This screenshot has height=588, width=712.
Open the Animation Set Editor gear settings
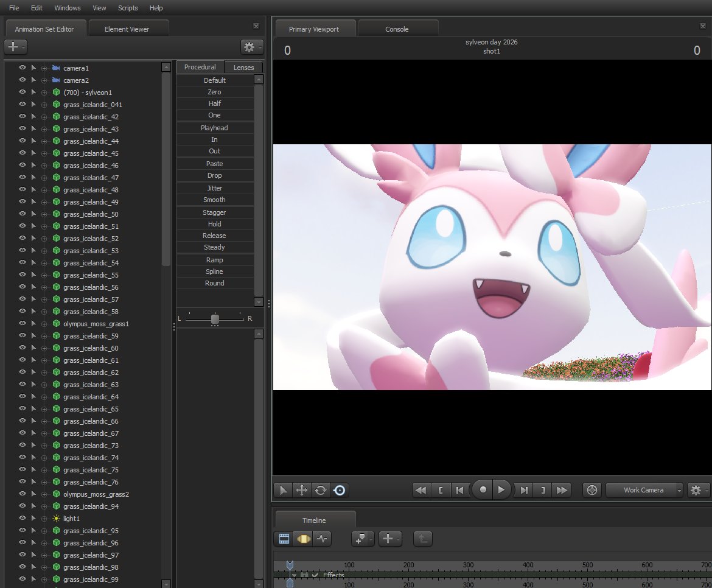pos(252,46)
